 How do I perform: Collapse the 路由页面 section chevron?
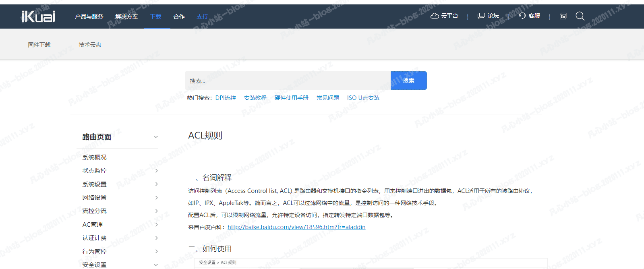point(156,137)
